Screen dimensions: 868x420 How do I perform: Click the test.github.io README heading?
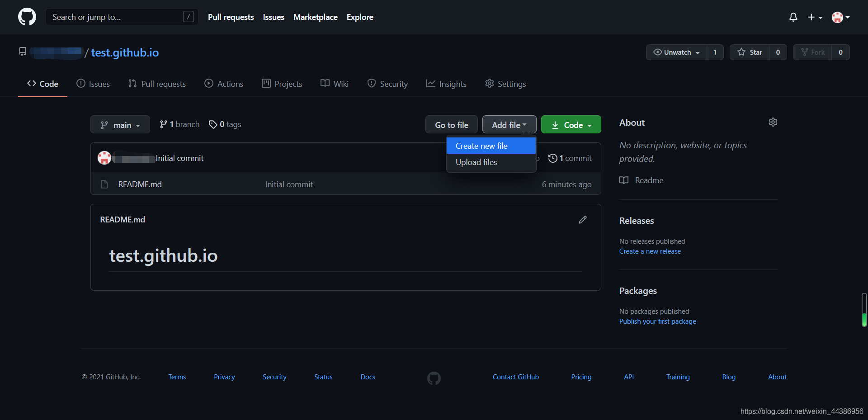[163, 256]
